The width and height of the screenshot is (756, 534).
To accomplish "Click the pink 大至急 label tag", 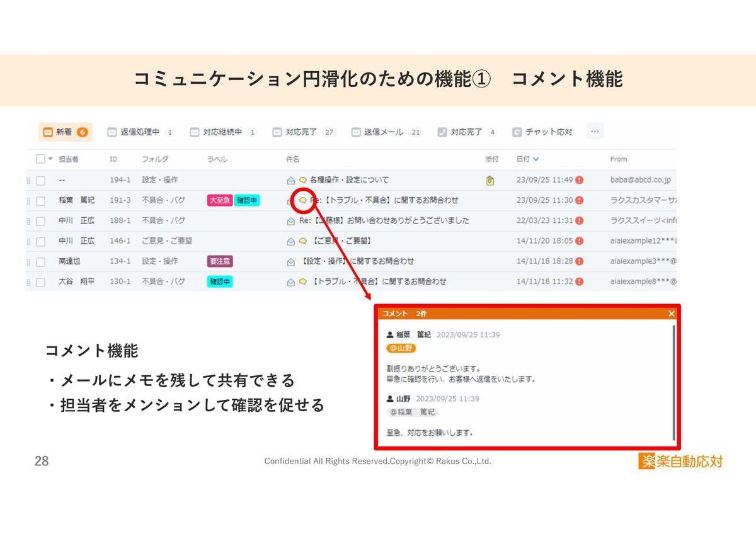I will 219,200.
